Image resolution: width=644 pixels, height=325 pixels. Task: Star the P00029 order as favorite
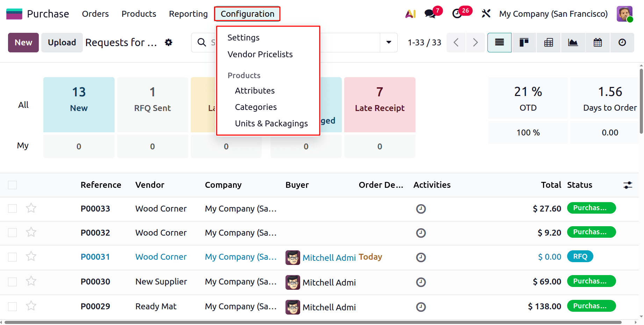click(31, 306)
